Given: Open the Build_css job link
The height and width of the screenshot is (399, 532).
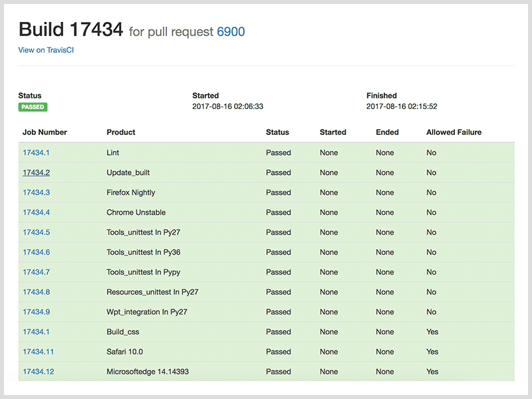Looking at the screenshot, I should pyautogui.click(x=35, y=332).
